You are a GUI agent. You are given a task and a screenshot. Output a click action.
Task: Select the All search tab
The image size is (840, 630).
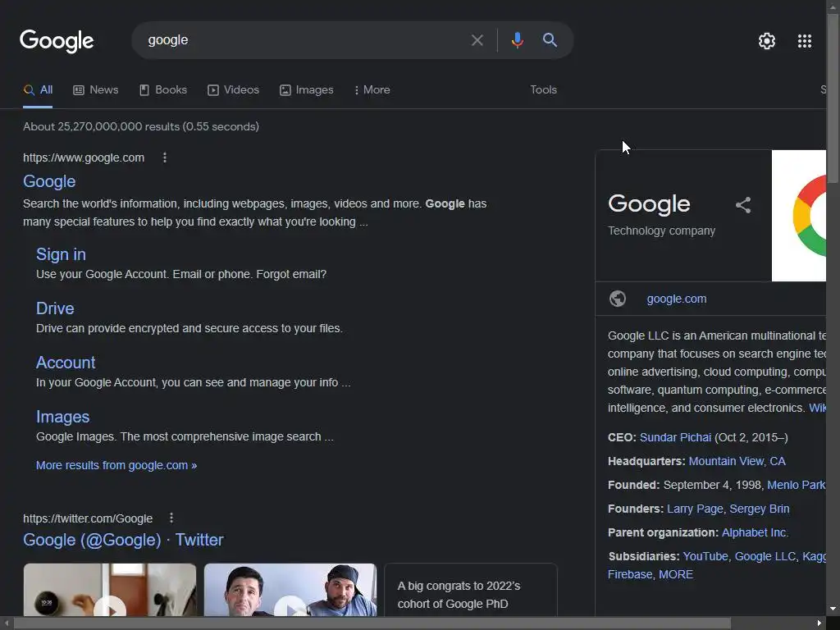pyautogui.click(x=38, y=90)
